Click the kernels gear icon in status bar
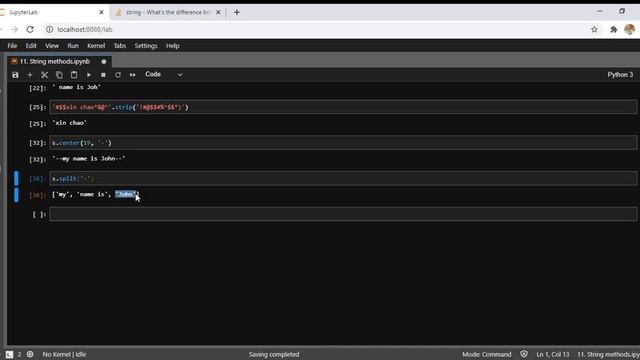 [30, 354]
